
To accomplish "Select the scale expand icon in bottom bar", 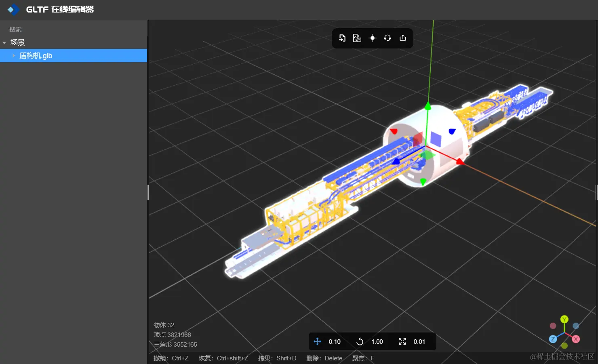I will pos(402,341).
